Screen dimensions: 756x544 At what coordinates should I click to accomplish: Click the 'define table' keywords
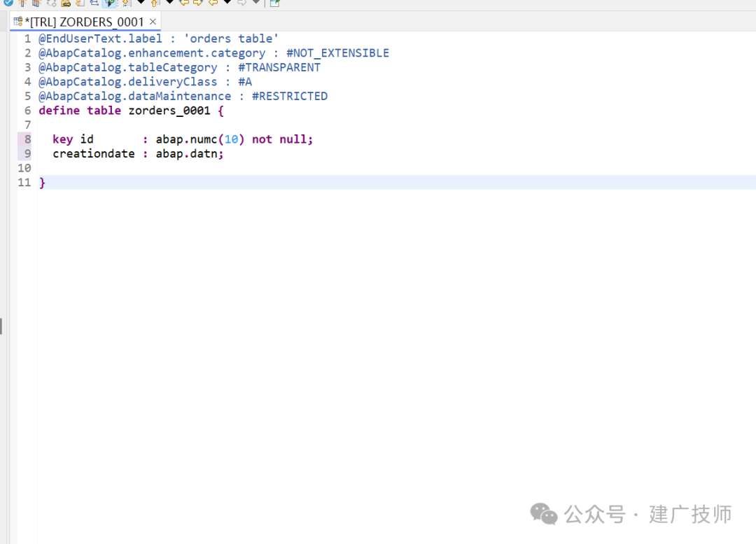(x=80, y=111)
